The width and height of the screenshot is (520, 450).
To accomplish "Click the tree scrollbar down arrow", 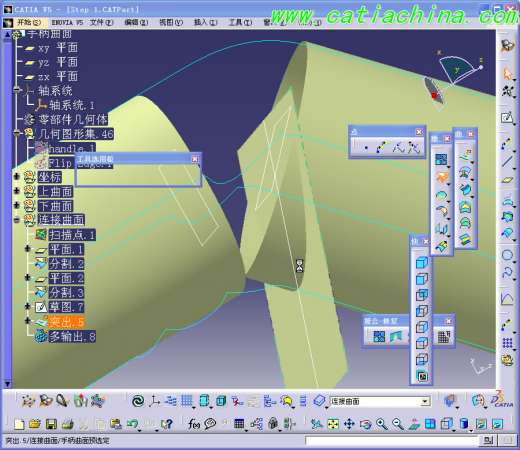I will 7,384.
